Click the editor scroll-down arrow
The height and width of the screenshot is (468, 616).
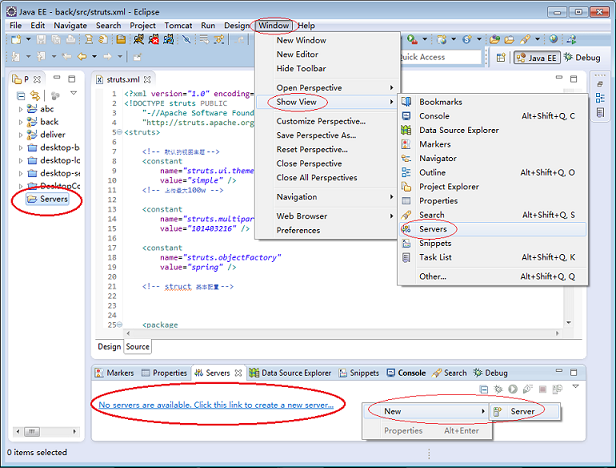(x=569, y=323)
